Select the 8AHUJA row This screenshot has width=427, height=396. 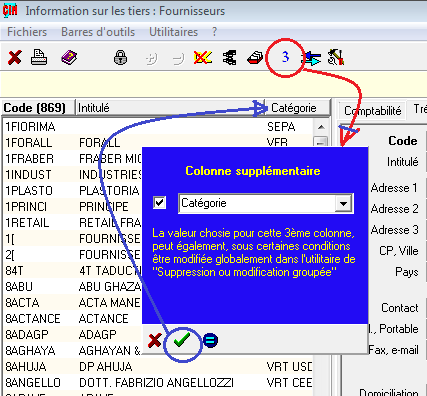pyautogui.click(x=158, y=367)
